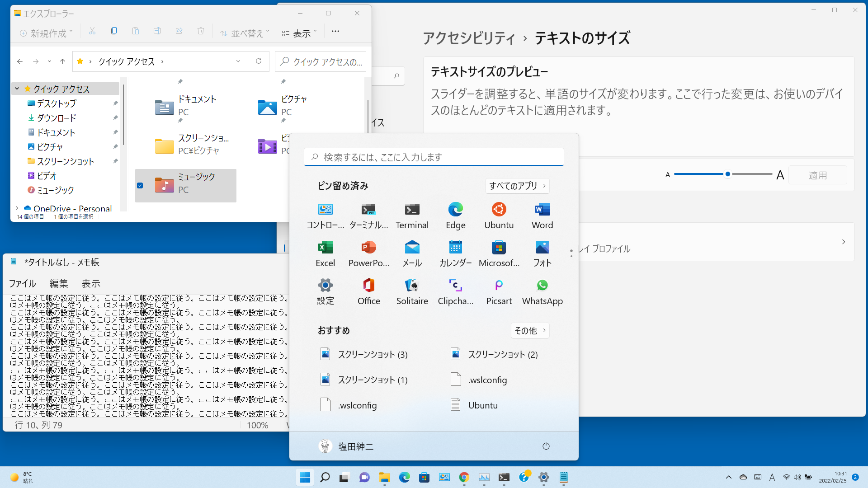
Task: Click the すべてのアプリ button
Action: pos(517,186)
